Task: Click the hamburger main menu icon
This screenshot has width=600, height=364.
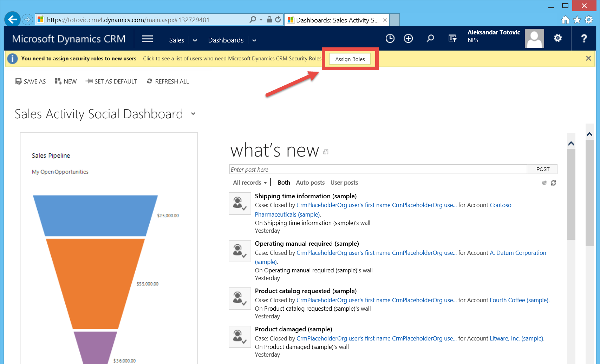Action: pos(147,39)
